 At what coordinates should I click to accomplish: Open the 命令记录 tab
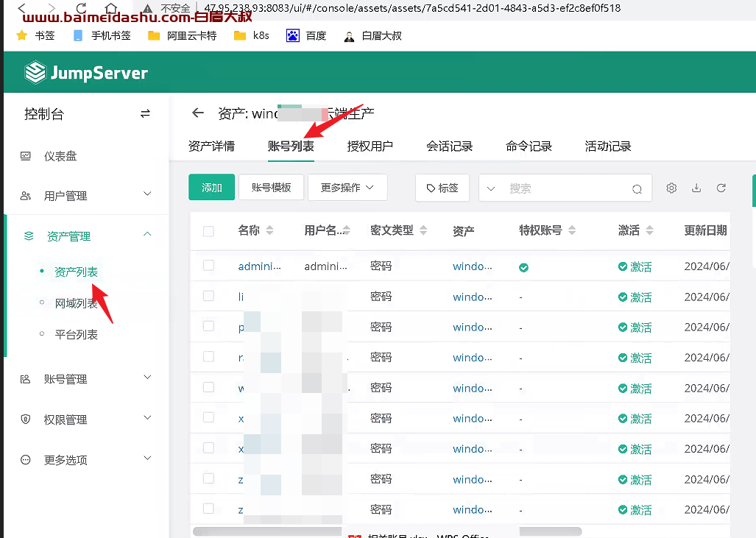pyautogui.click(x=529, y=146)
